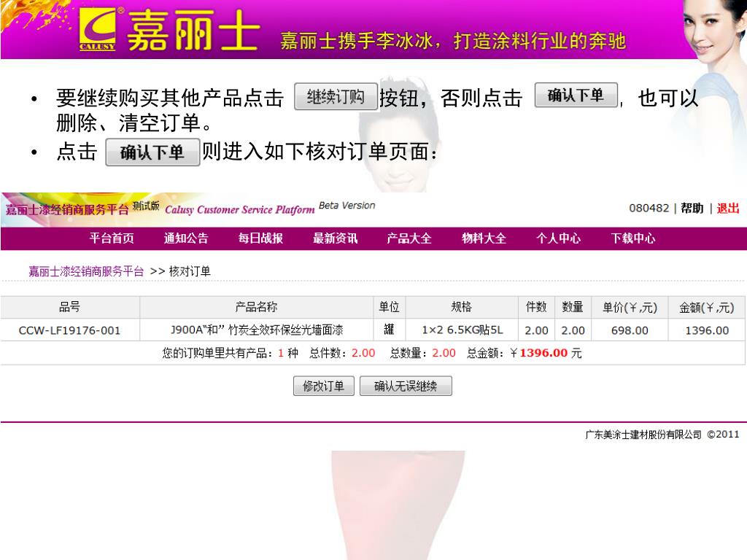The width and height of the screenshot is (747, 560).
Task: Click the unit price 698.00
Action: click(x=630, y=330)
